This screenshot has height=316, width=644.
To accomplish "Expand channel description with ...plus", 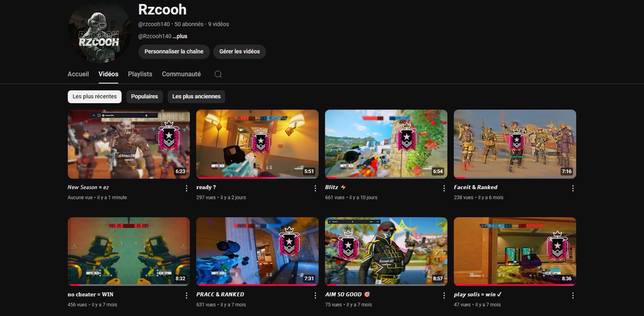I will (180, 37).
